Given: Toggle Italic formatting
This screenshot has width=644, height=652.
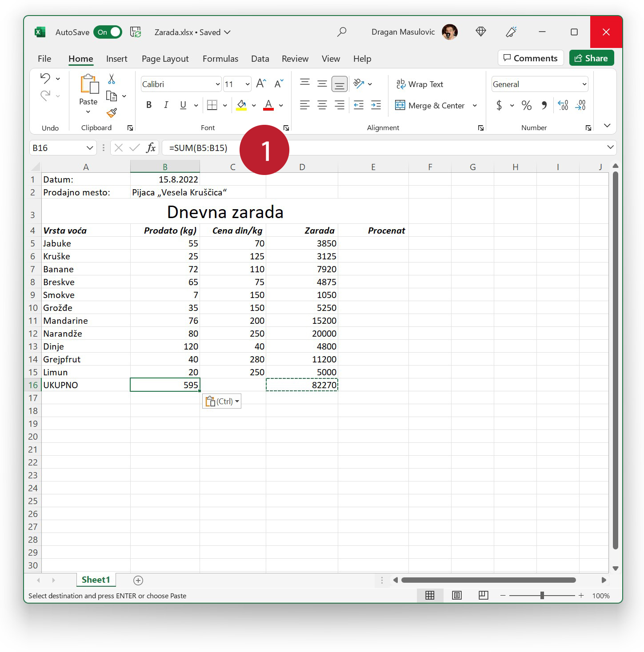Looking at the screenshot, I should point(166,105).
